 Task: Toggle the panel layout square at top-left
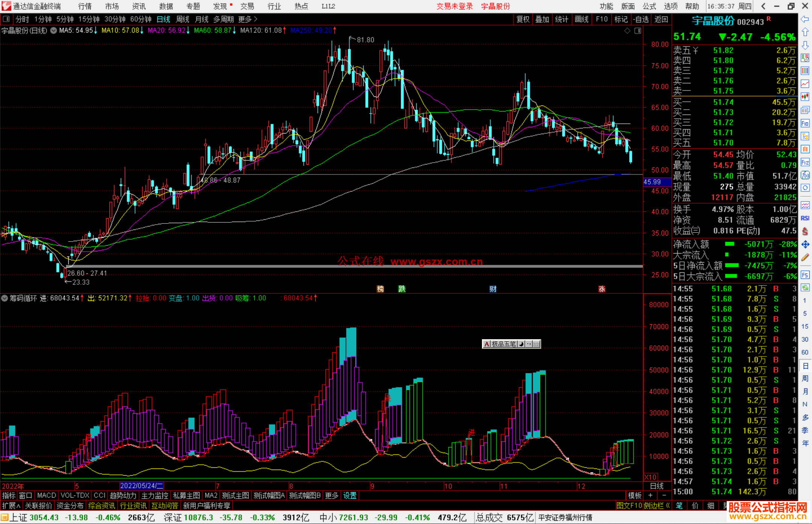point(6,19)
